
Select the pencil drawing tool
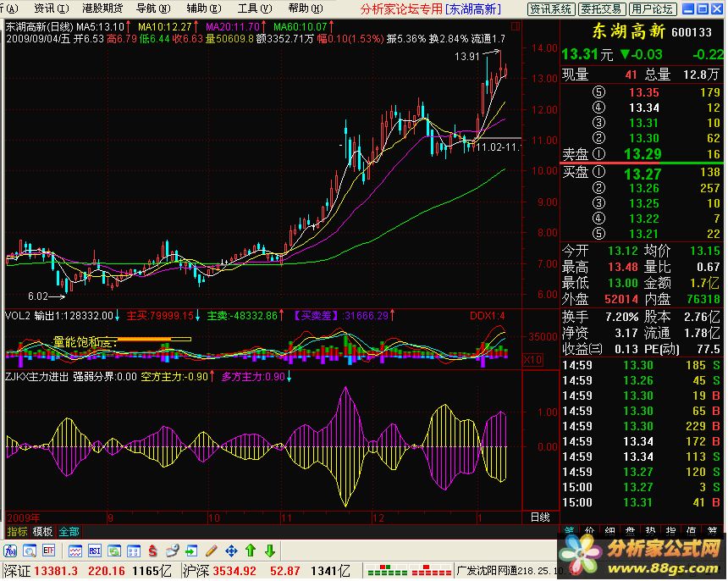(212, 551)
